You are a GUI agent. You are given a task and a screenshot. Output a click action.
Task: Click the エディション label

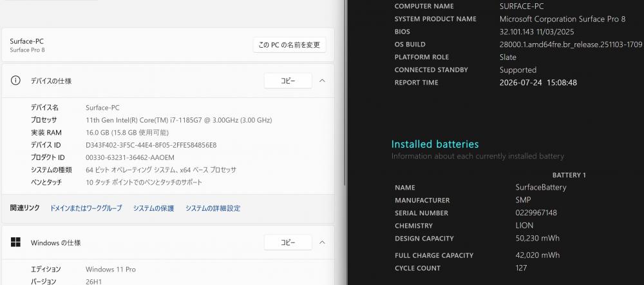click(x=46, y=270)
